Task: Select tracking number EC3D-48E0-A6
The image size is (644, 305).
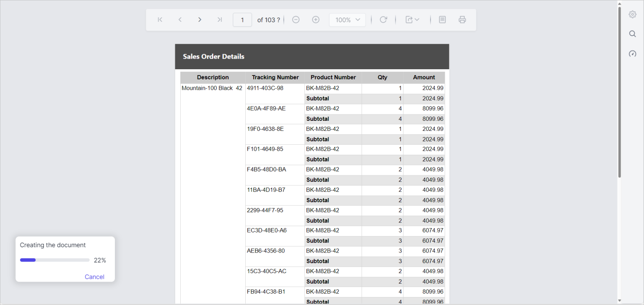Action: (267, 230)
